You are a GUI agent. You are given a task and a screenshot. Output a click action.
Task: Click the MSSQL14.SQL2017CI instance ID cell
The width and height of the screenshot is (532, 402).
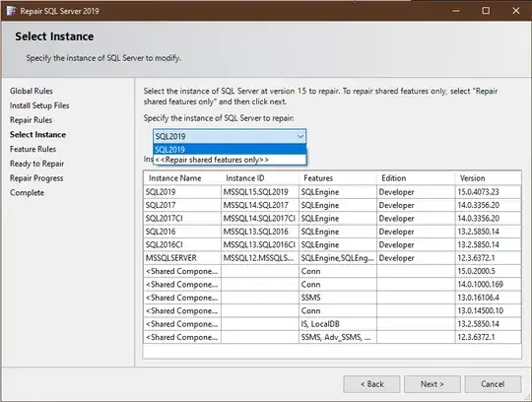260,219
